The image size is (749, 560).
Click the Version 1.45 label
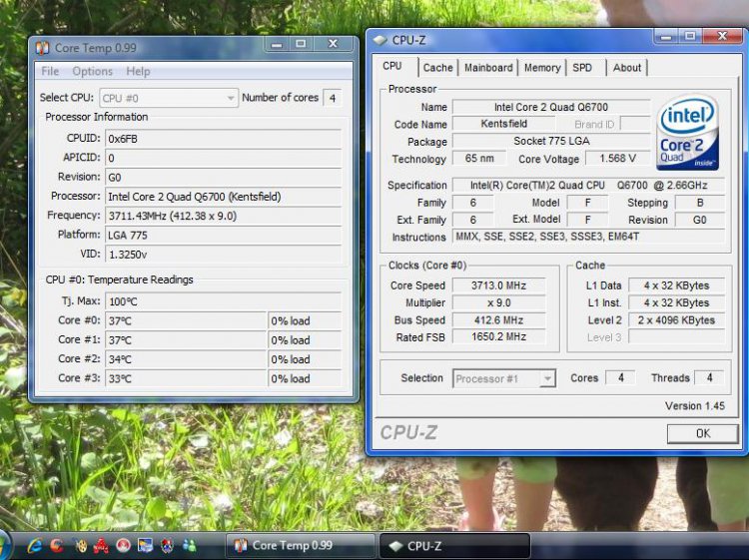click(694, 406)
